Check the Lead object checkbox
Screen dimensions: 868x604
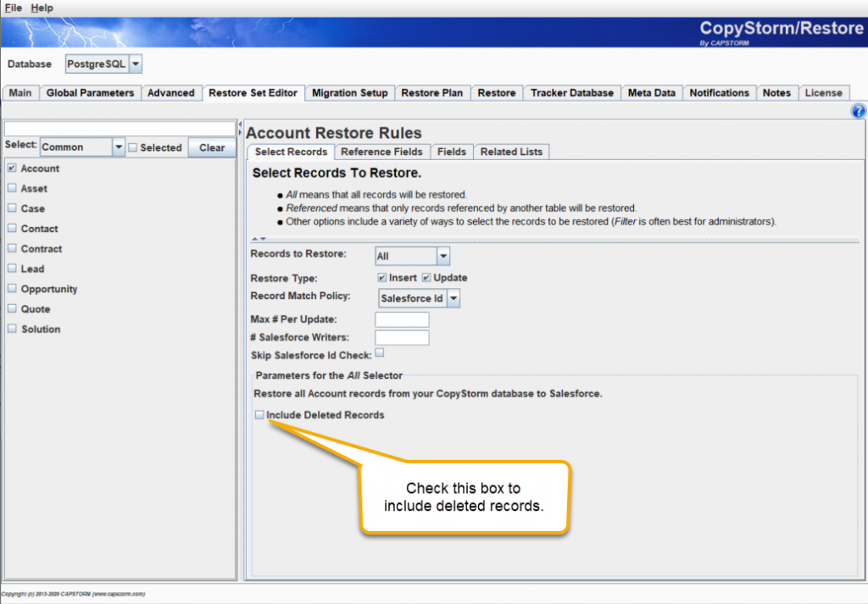[x=12, y=269]
